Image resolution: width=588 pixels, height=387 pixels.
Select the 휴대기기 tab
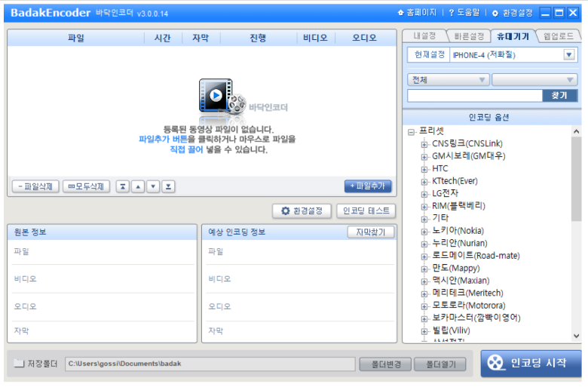tap(513, 36)
